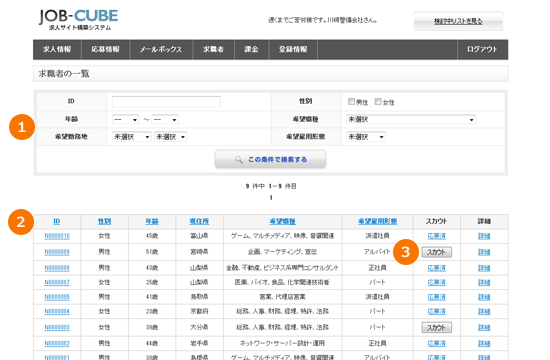Click 応募済 link in N0000004 row

coord(437,312)
